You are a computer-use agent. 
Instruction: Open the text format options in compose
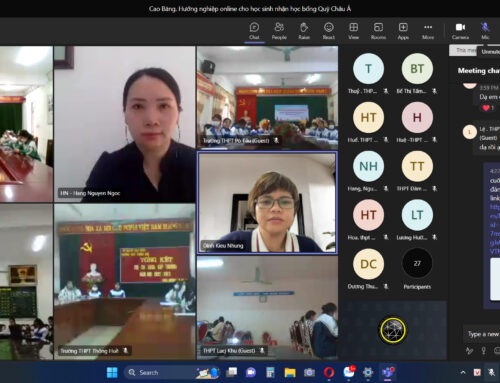469,351
